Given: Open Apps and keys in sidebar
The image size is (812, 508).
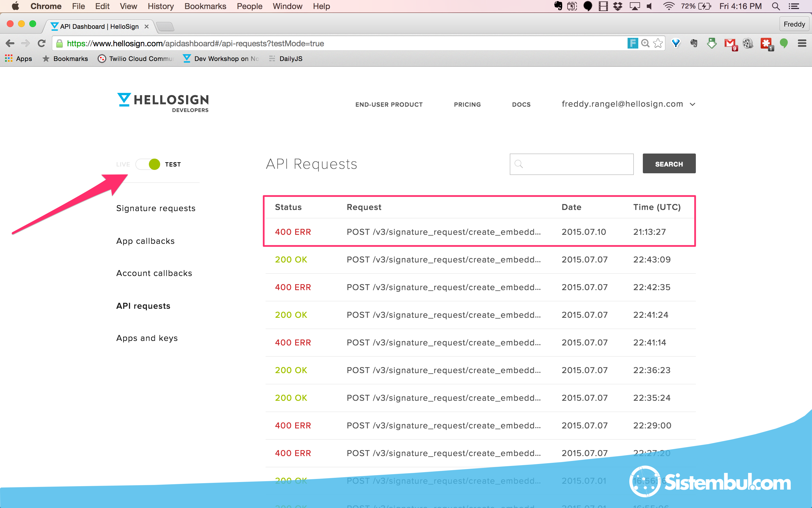Looking at the screenshot, I should coord(147,338).
